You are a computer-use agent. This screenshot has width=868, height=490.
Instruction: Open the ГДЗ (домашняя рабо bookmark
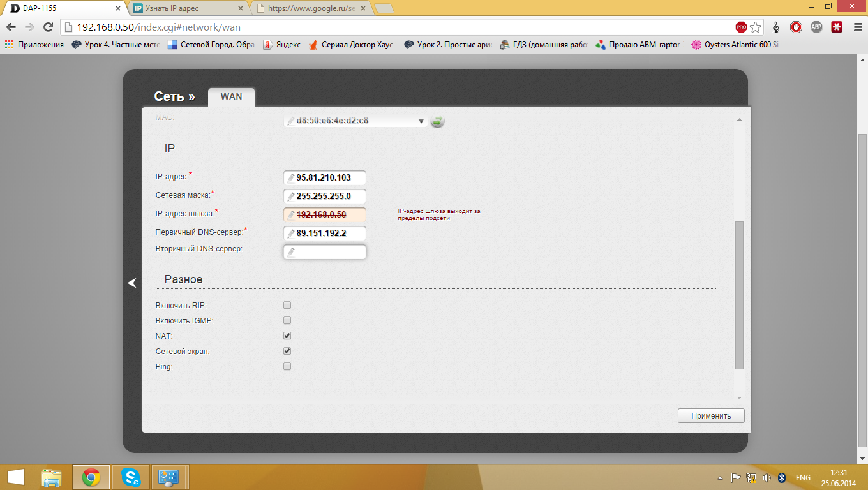click(543, 45)
